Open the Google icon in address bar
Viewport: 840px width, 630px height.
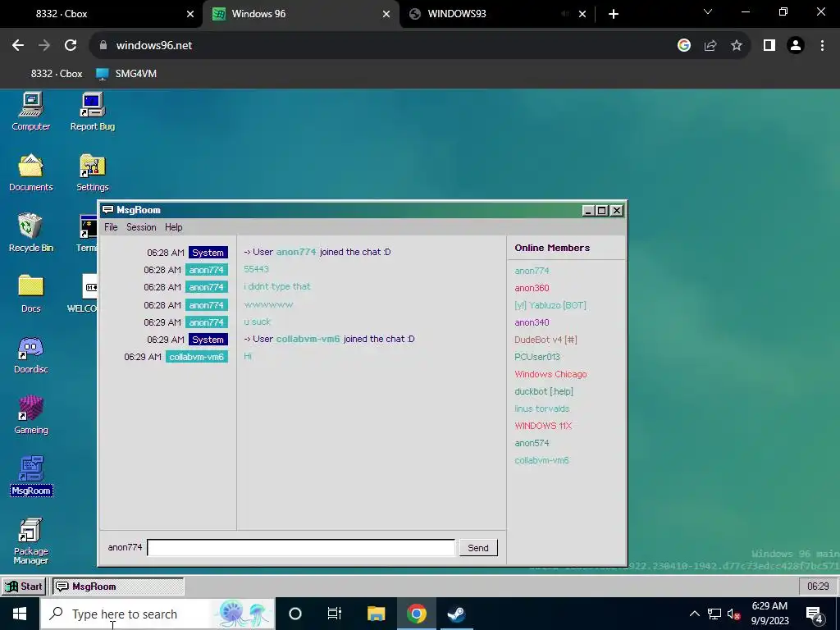tap(683, 45)
